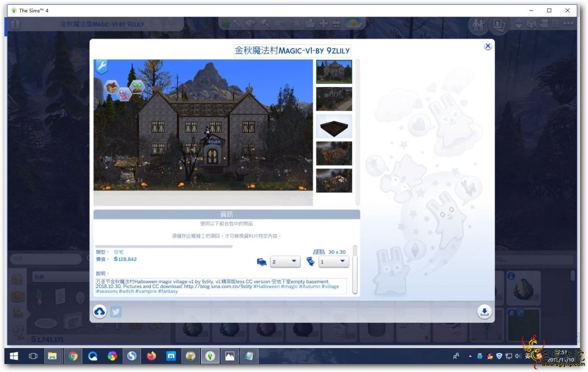588x372 pixels.
Task: Select the fourth thumbnail of the floor plan
Action: point(334,153)
